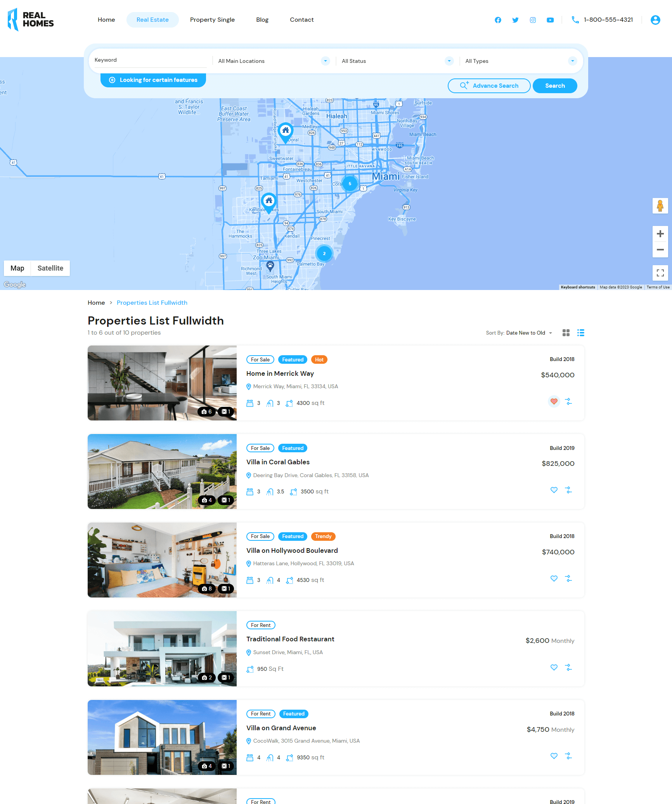Add Home in Merrick Way to compare

[569, 401]
